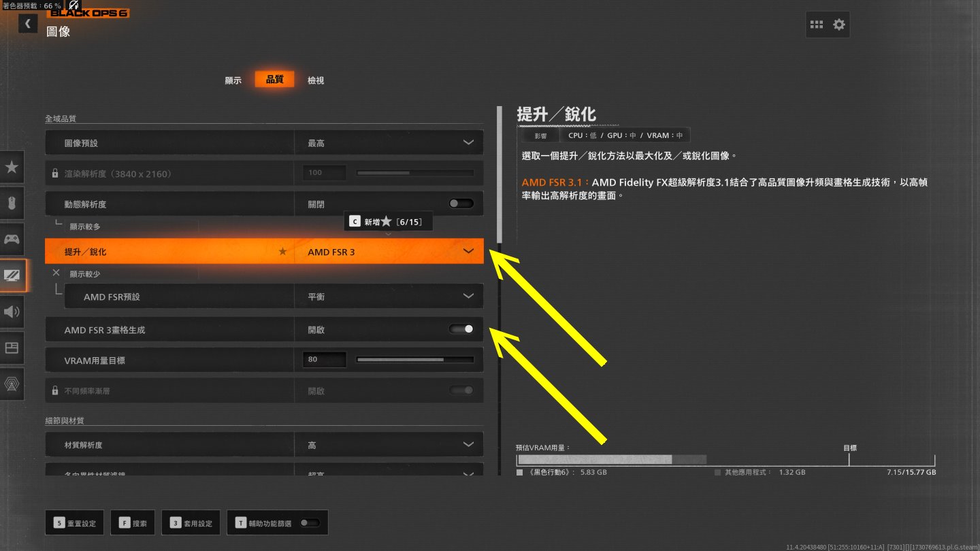Open the Audio speaker settings sidebar icon
This screenshot has width=980, height=551.
click(x=12, y=312)
